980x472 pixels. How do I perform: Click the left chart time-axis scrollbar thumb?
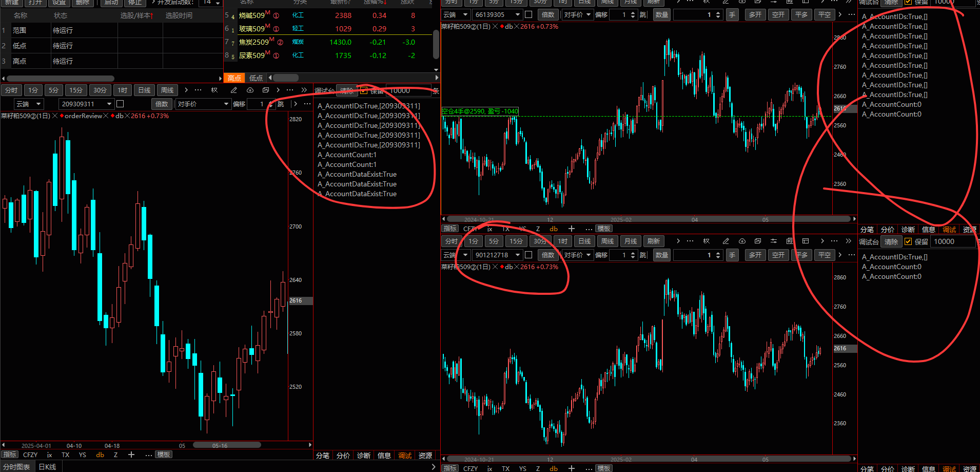tap(226, 445)
